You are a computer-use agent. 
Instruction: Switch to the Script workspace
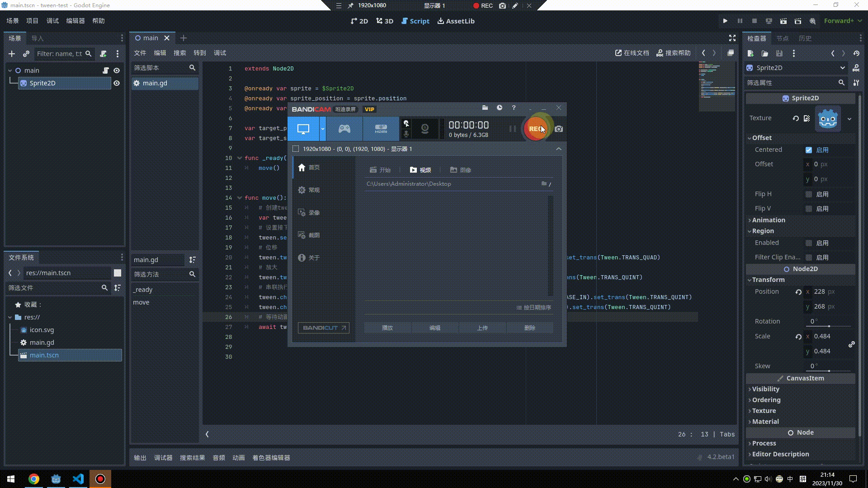click(415, 21)
